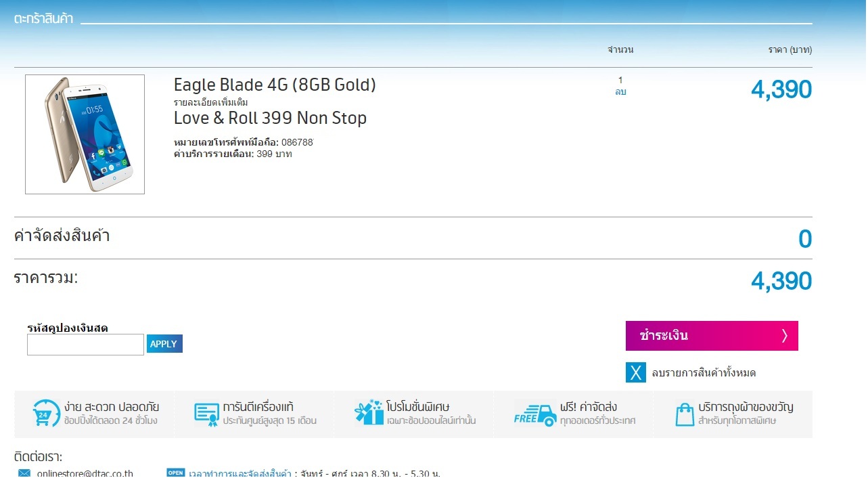868x478 pixels.
Task: Click the shipping cost value 0
Action: pyautogui.click(x=805, y=239)
